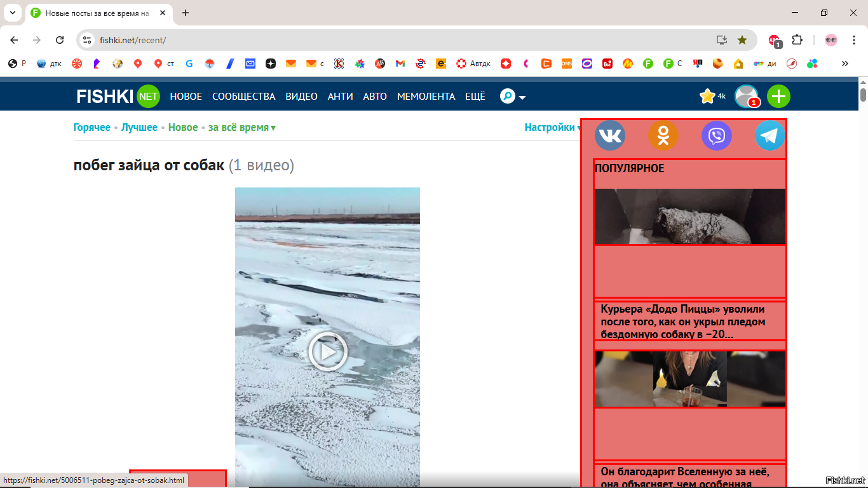The image size is (868, 488).
Task: Click the green plus add-post button
Action: pyautogui.click(x=778, y=97)
